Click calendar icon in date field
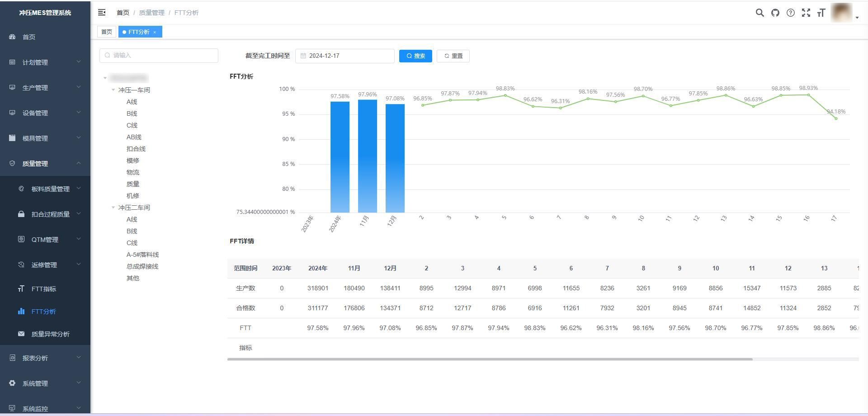This screenshot has width=868, height=416. (303, 56)
